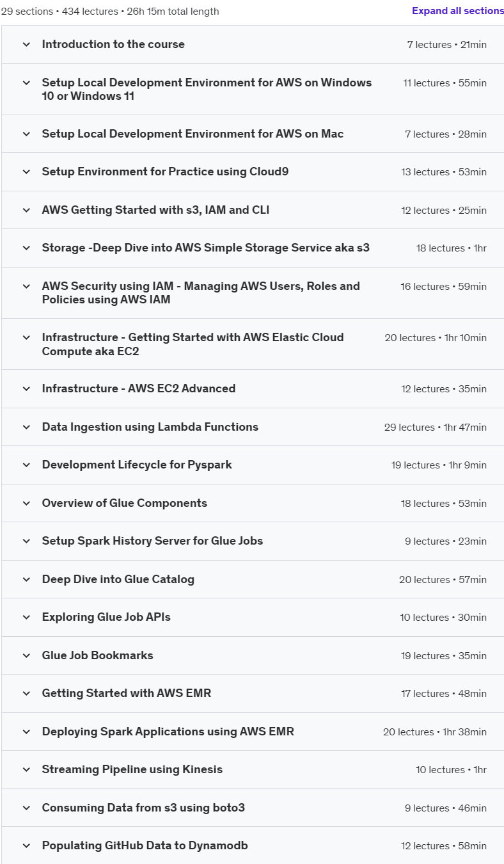The height and width of the screenshot is (864, 504).
Task: Open Storage Deep Dive into Simple Storage Service title
Action: click(x=206, y=248)
